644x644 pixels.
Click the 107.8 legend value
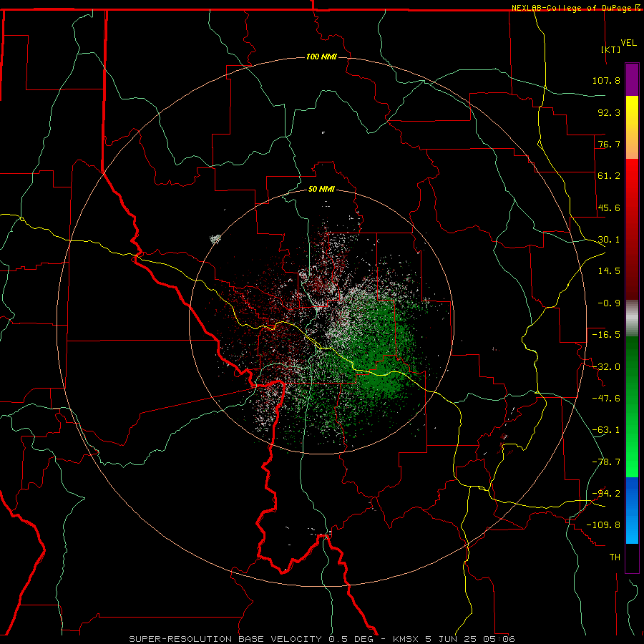[x=606, y=80]
